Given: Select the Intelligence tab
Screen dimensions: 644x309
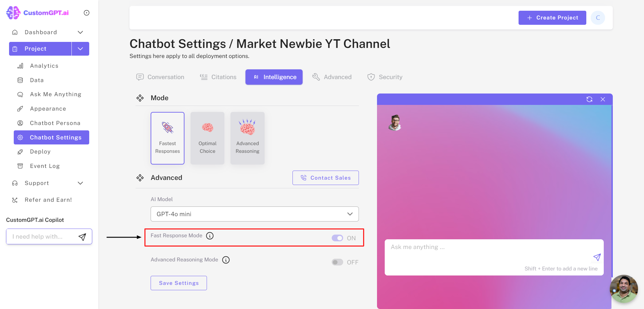Looking at the screenshot, I should pyautogui.click(x=274, y=77).
